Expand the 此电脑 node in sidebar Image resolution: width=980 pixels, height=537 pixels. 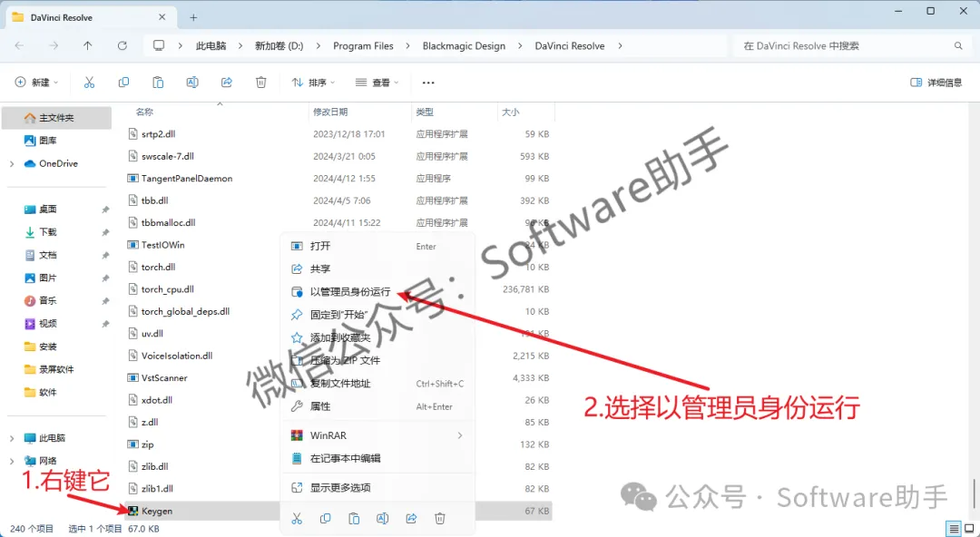[x=12, y=438]
